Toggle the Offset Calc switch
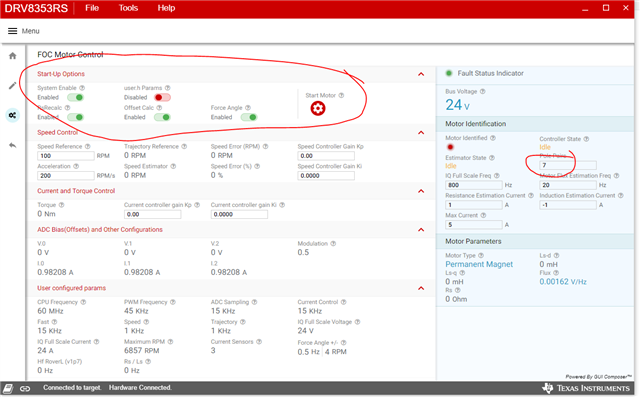 pyautogui.click(x=162, y=118)
